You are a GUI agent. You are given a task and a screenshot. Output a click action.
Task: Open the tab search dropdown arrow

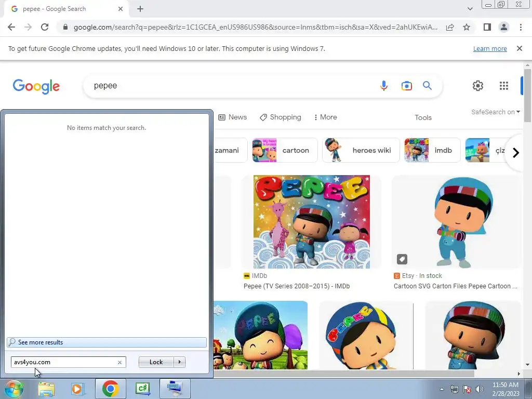470,9
